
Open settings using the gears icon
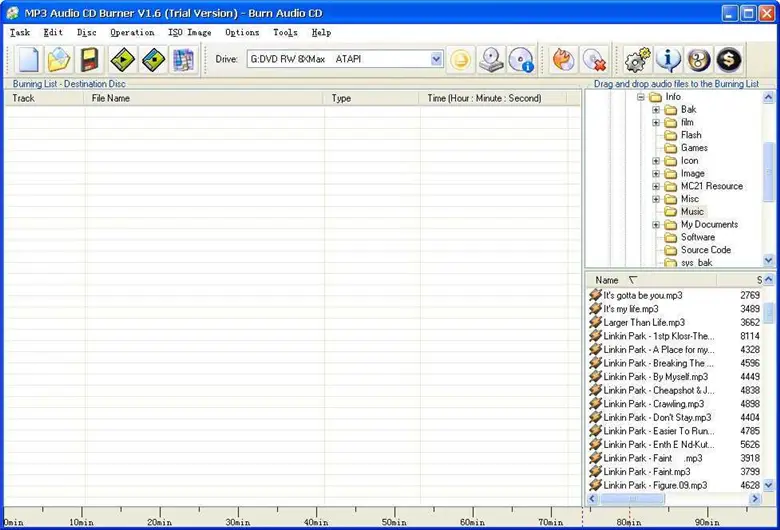(x=637, y=60)
